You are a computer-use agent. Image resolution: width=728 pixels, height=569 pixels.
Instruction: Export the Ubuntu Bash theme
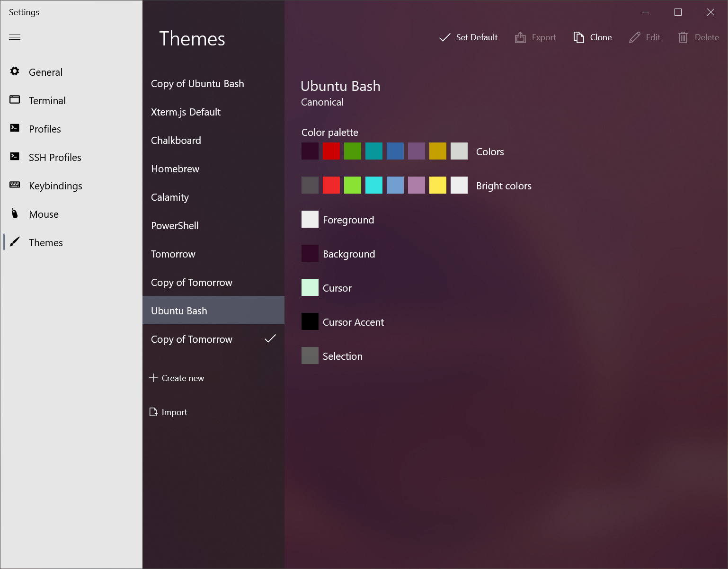coord(535,37)
